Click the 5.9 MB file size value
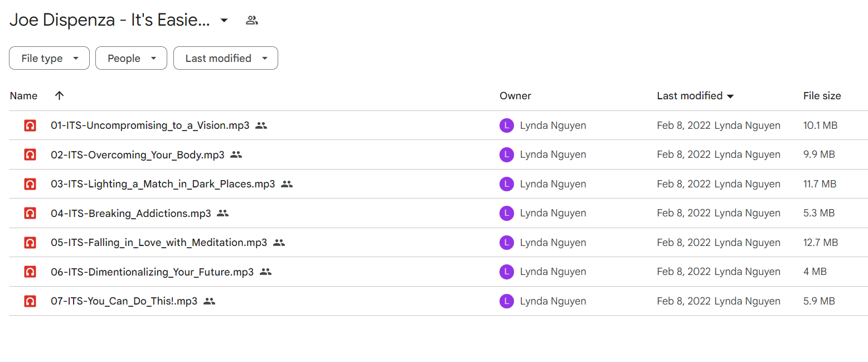This screenshot has height=362, width=868. [x=819, y=301]
